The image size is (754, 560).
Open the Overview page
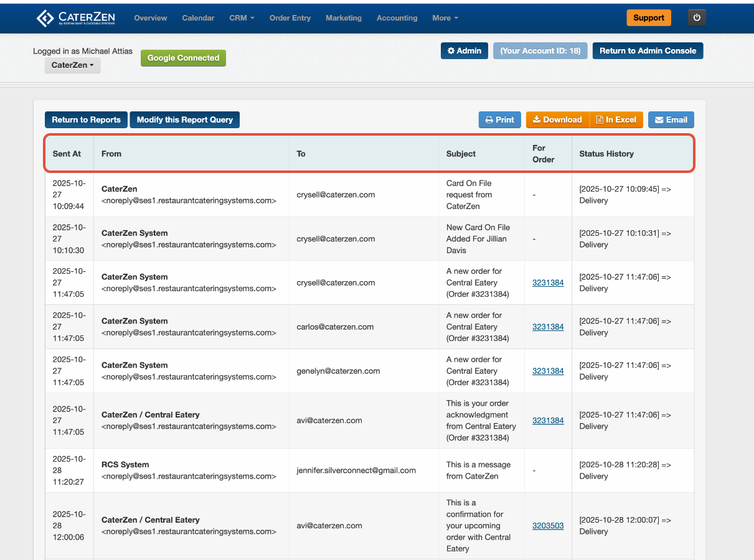151,18
